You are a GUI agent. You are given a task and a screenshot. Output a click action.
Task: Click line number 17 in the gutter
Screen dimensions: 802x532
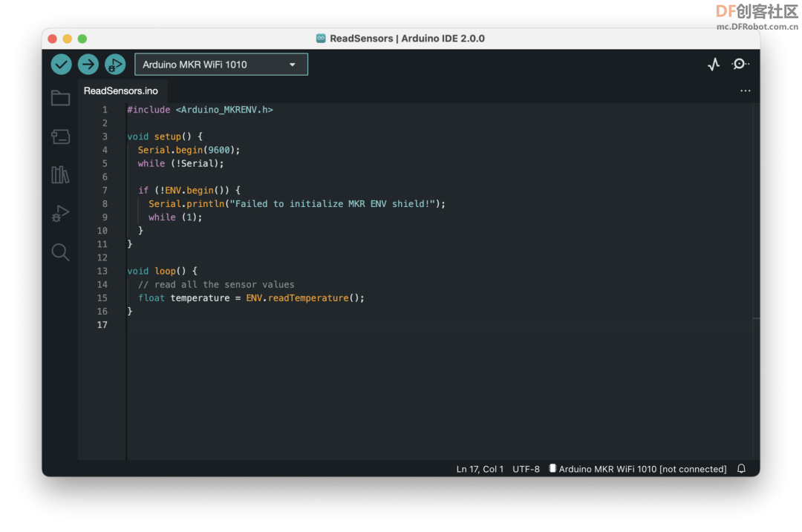pyautogui.click(x=102, y=325)
